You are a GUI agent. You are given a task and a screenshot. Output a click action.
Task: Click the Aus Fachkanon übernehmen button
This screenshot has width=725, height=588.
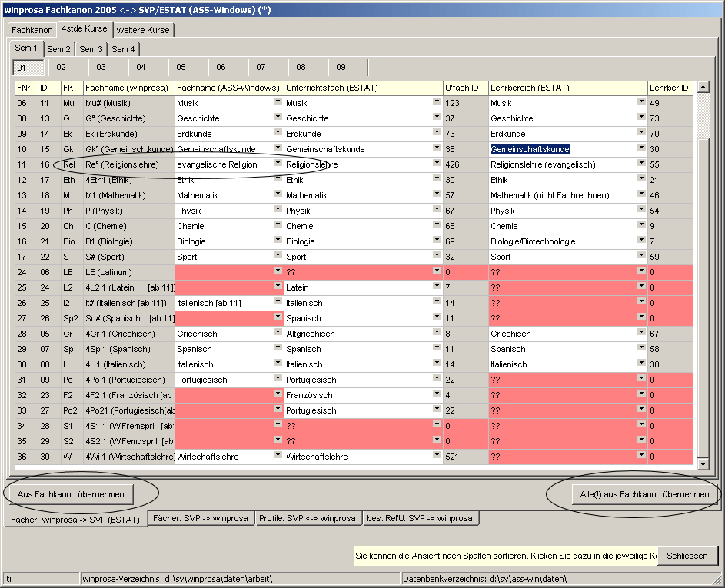tap(71, 494)
